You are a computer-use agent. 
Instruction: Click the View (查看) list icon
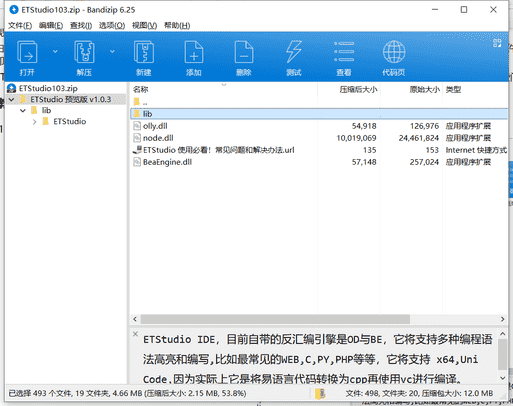pos(344,52)
